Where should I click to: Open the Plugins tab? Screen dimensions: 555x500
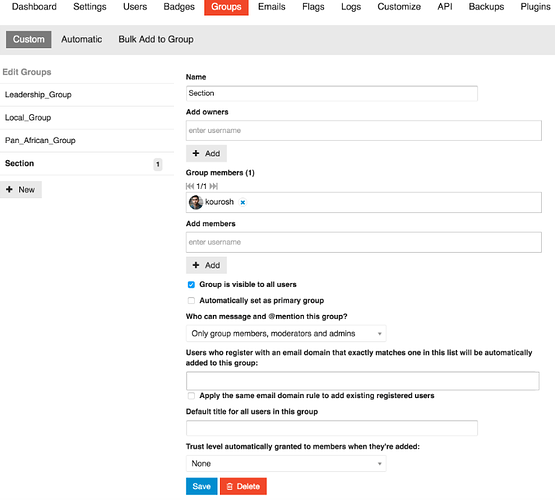535,7
